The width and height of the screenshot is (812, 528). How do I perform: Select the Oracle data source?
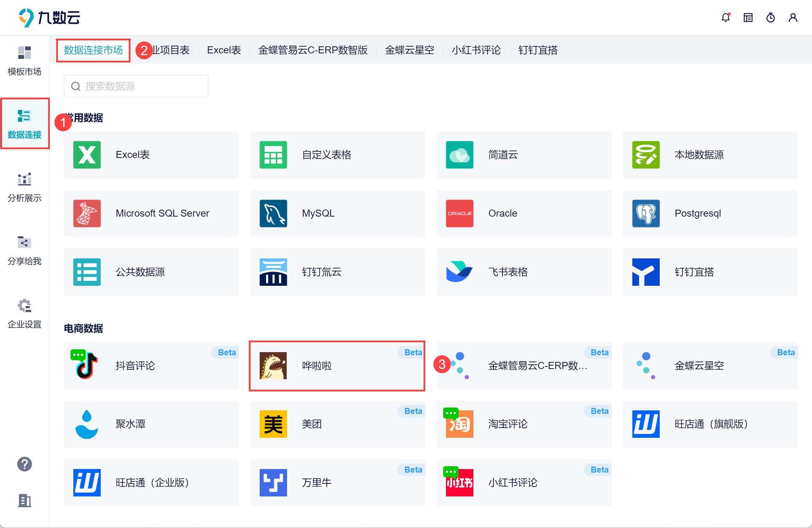tap(524, 213)
